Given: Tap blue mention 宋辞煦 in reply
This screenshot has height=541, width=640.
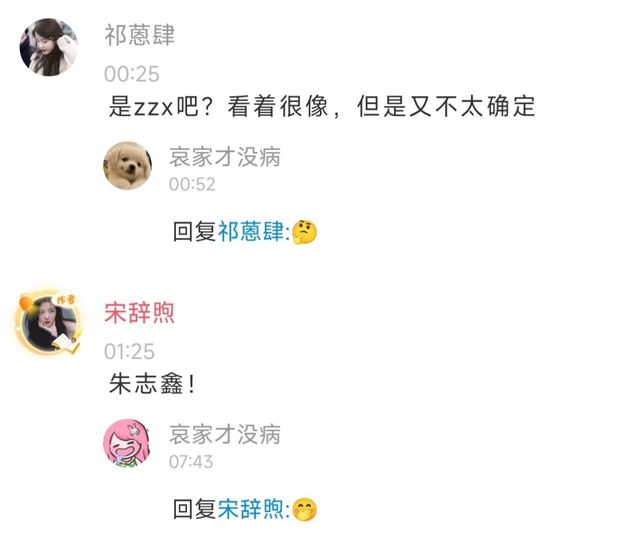Looking at the screenshot, I should (251, 510).
